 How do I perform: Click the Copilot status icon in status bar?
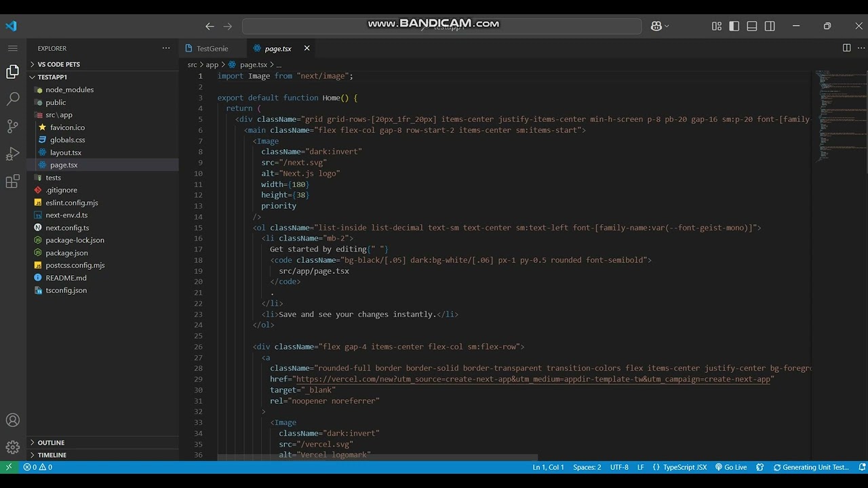click(759, 467)
